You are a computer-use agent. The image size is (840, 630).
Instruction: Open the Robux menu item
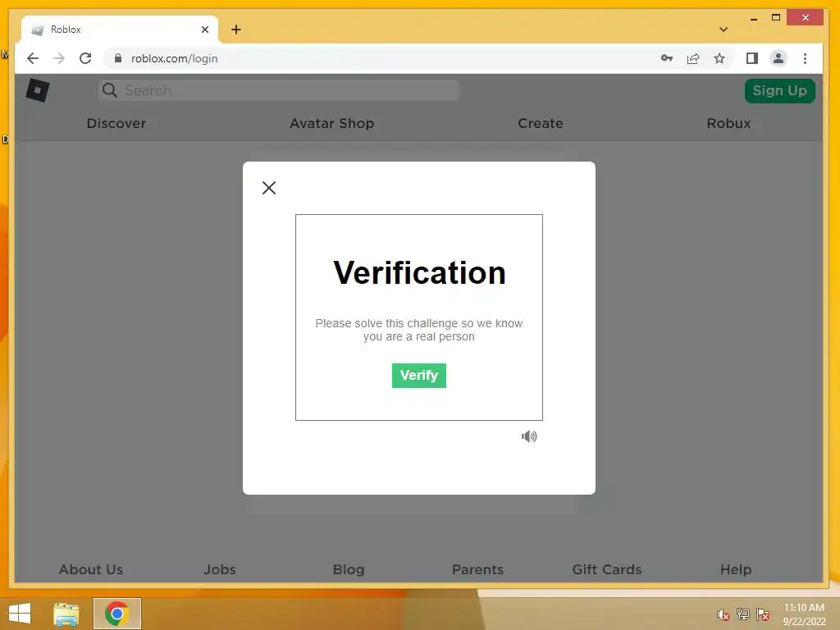pyautogui.click(x=728, y=123)
